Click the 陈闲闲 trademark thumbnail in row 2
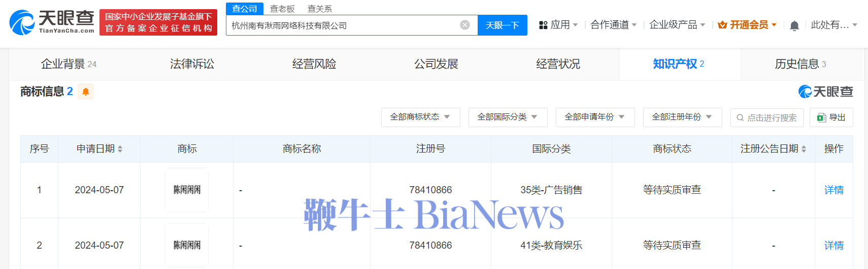 (187, 245)
